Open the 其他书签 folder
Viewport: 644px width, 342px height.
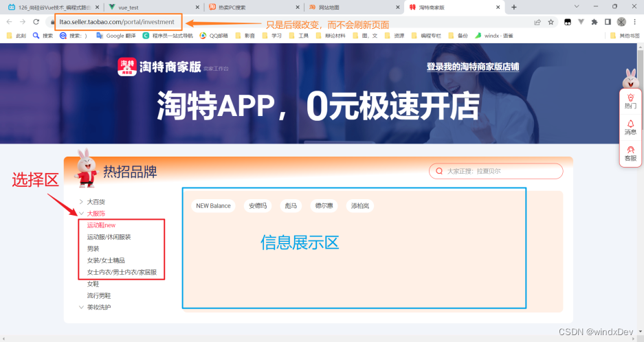[x=625, y=36]
